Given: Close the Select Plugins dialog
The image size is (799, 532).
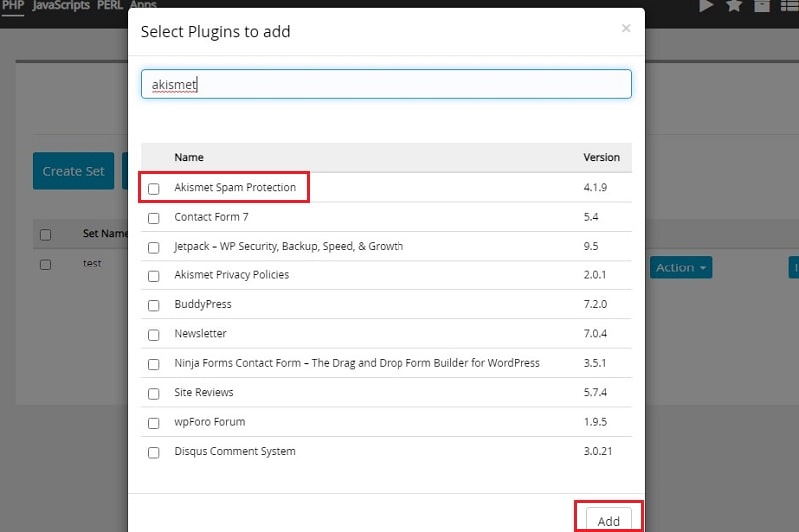Looking at the screenshot, I should click(x=626, y=29).
